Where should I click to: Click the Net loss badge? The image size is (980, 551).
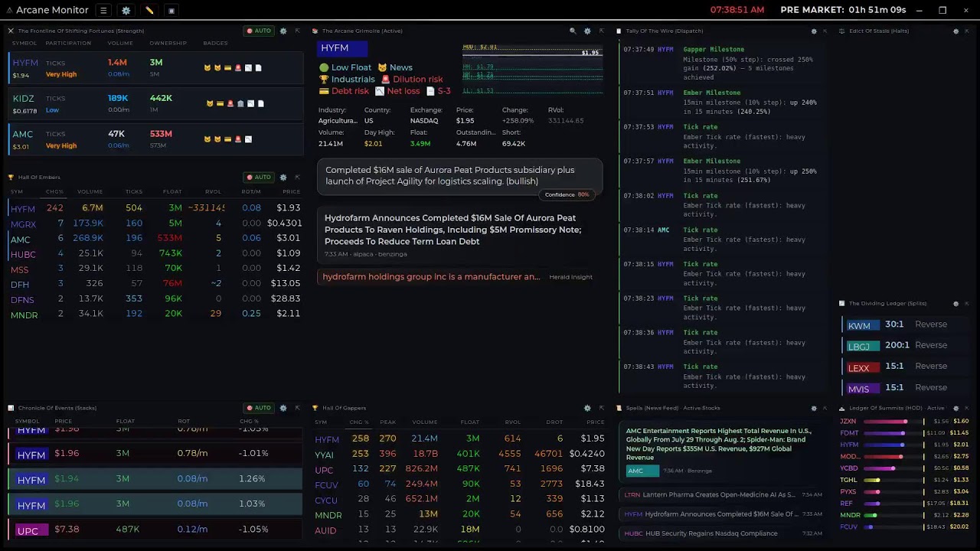[x=397, y=90]
